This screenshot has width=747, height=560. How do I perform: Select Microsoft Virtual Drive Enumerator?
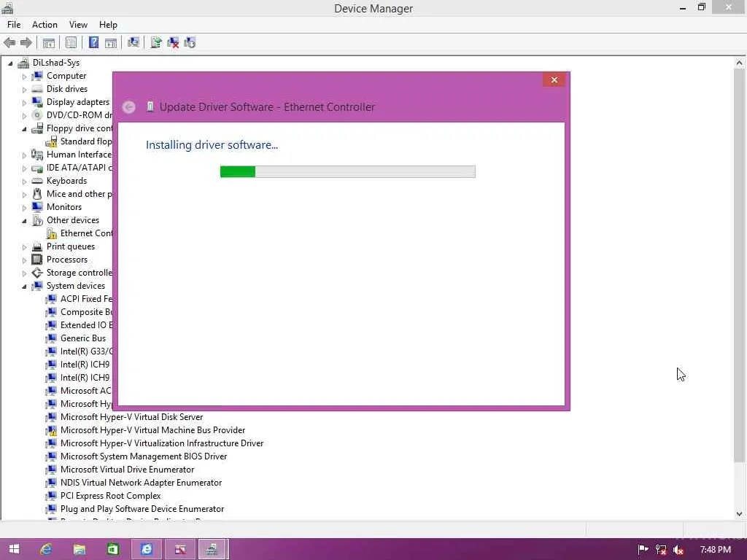coord(127,470)
